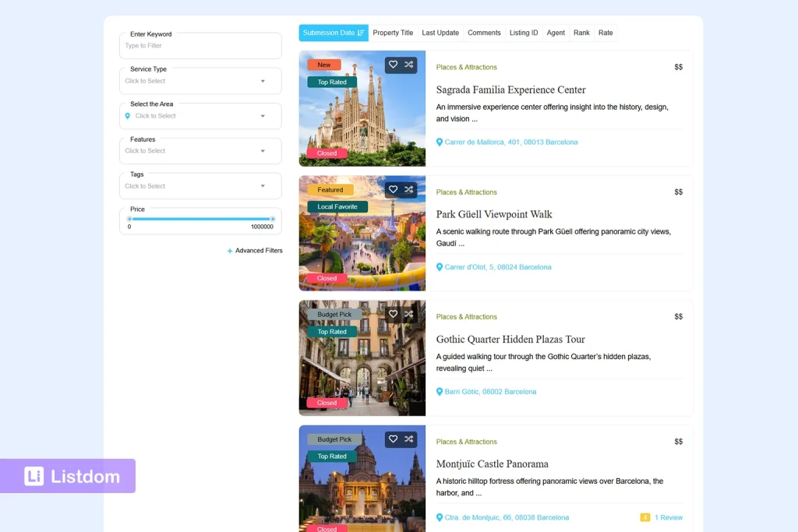
Task: Click the heart icon on Gothic Quarter tour
Action: pos(393,314)
